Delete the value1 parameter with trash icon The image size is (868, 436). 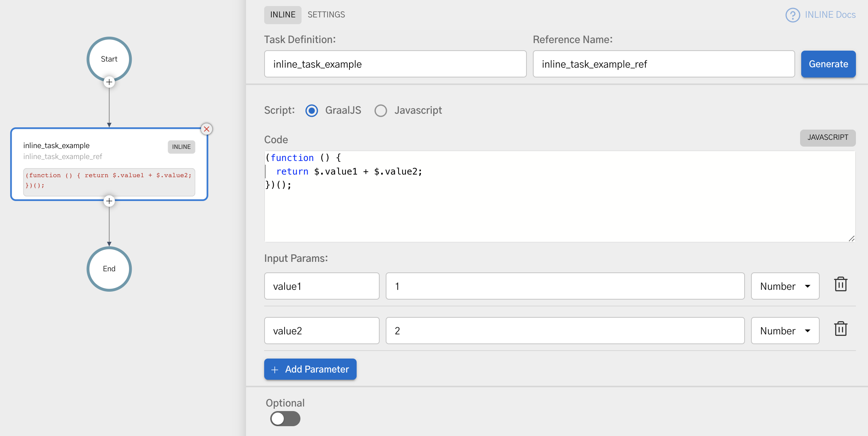841,284
